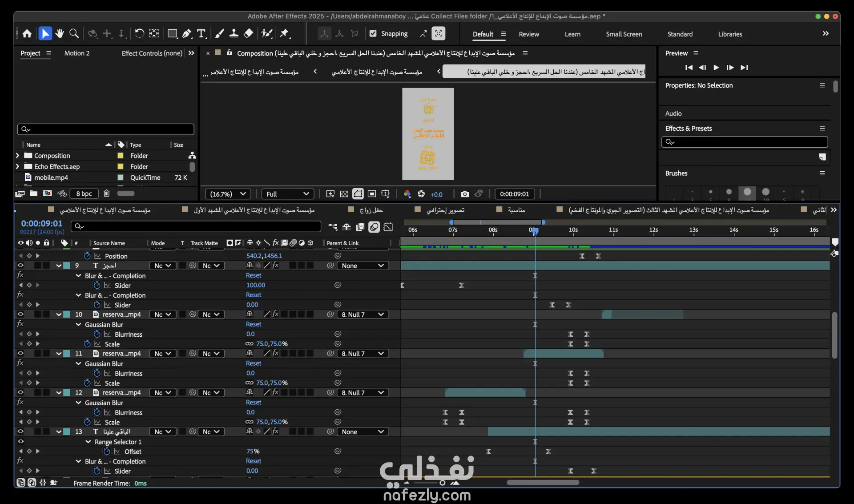Toggle the Snapping checkbox

373,34
